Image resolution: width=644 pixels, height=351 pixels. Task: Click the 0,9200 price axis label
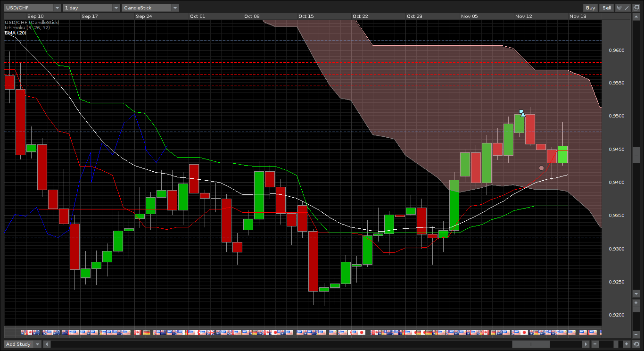(616, 315)
